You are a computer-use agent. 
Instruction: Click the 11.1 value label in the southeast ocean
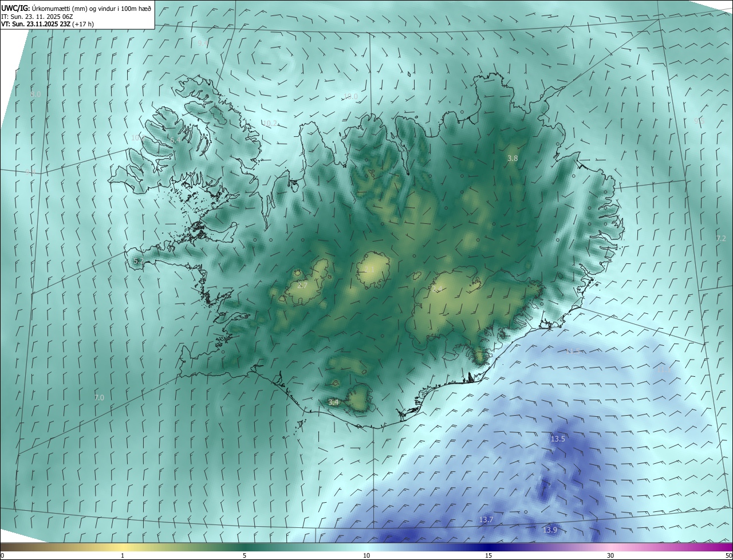pos(664,370)
